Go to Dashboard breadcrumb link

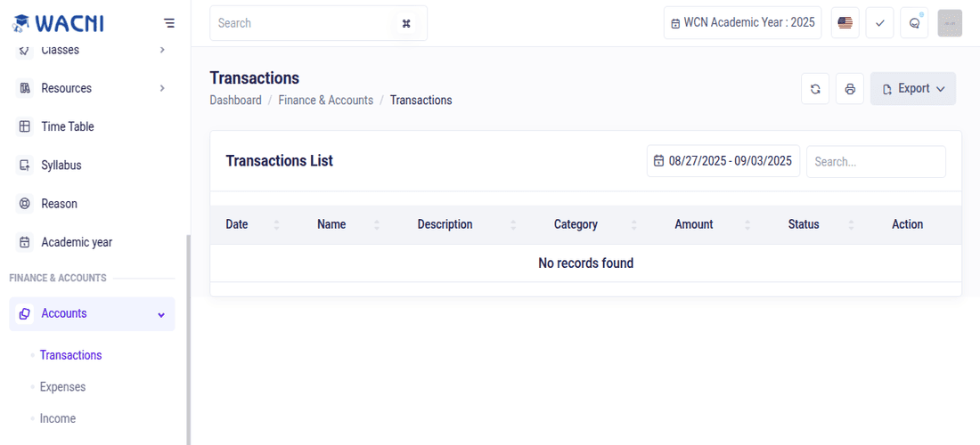click(x=235, y=101)
